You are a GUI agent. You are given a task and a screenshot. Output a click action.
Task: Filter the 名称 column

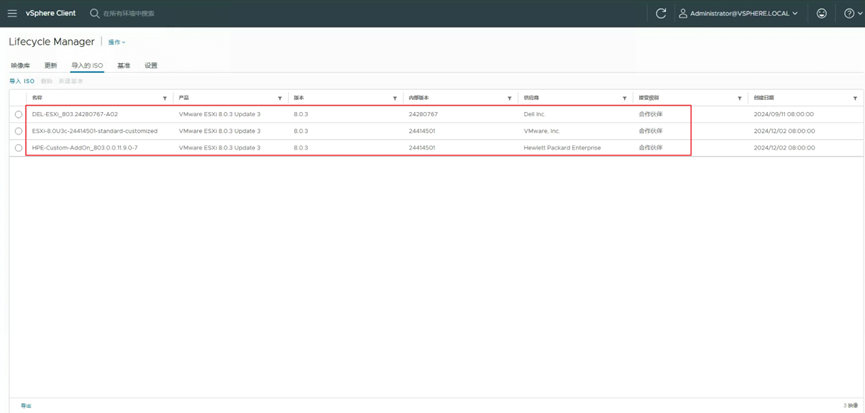coord(165,98)
